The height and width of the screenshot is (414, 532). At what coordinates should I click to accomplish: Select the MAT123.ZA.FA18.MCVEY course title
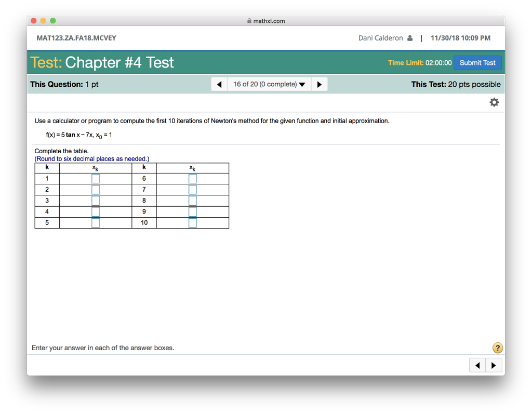click(76, 37)
